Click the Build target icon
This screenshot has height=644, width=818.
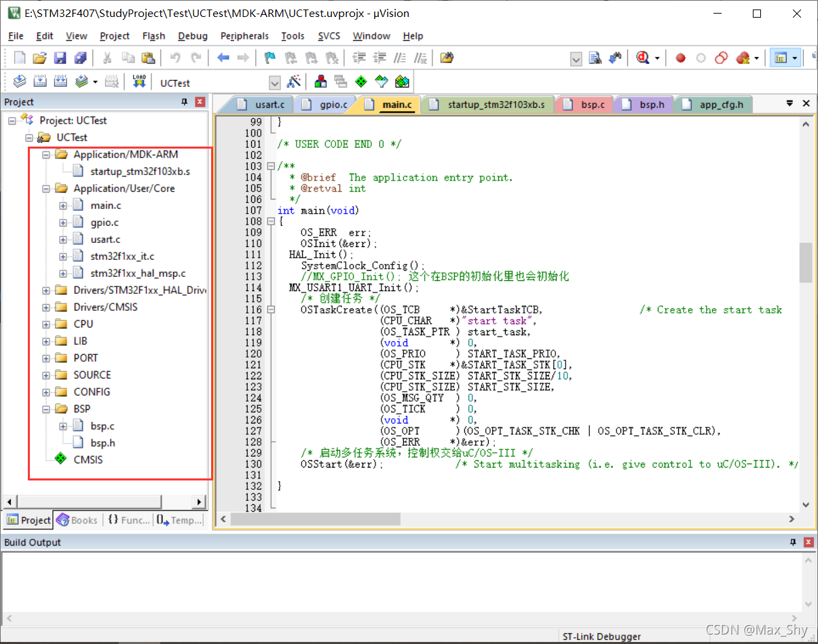40,82
